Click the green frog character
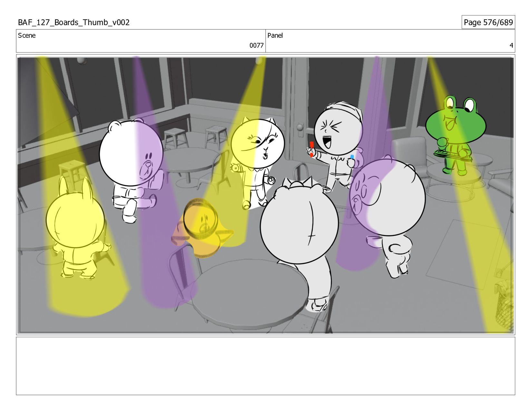 coord(455,135)
